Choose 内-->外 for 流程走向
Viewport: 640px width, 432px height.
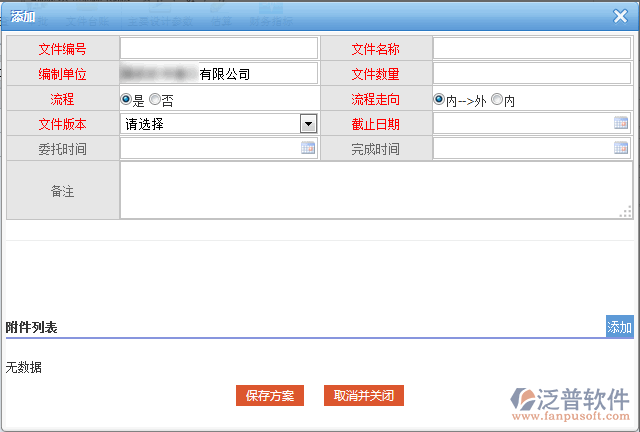tap(439, 100)
